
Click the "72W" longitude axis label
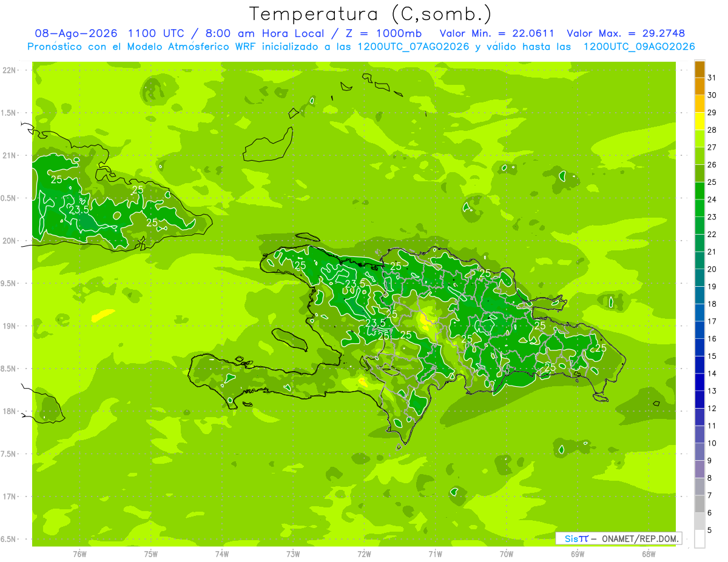[364, 554]
